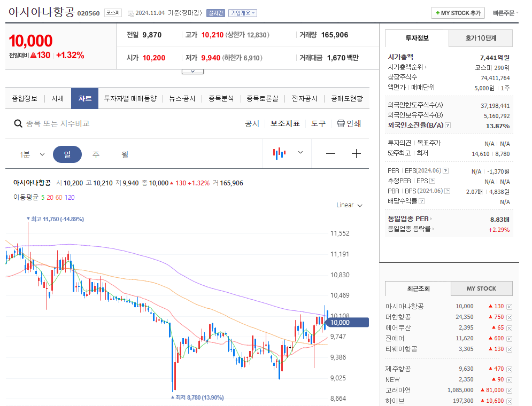
Task: Remove 아시아나항공 from recent list
Action: coord(509,307)
